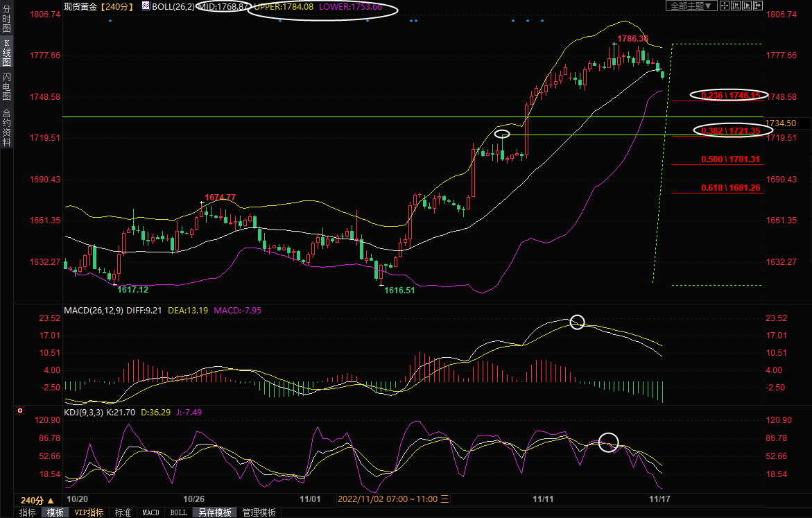The width and height of the screenshot is (812, 518).
Task: Click the 管理模板 button
Action: pos(258,512)
